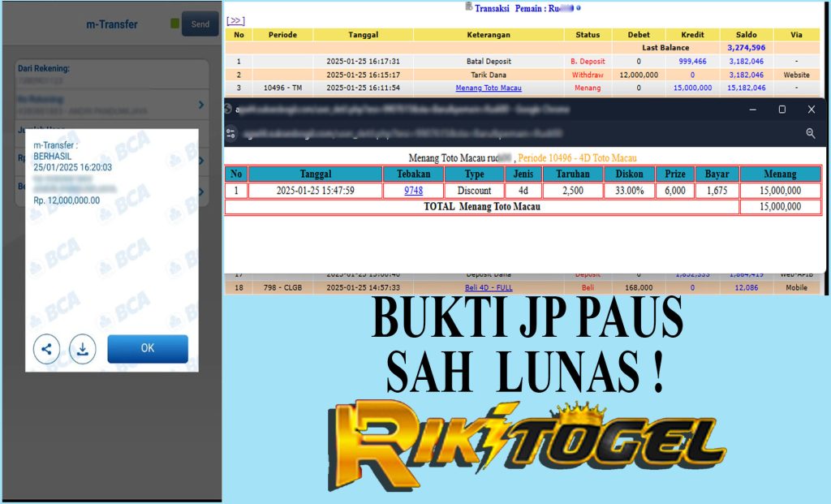Click the Dari Rekening field
The width and height of the screenshot is (831, 504).
tap(112, 74)
